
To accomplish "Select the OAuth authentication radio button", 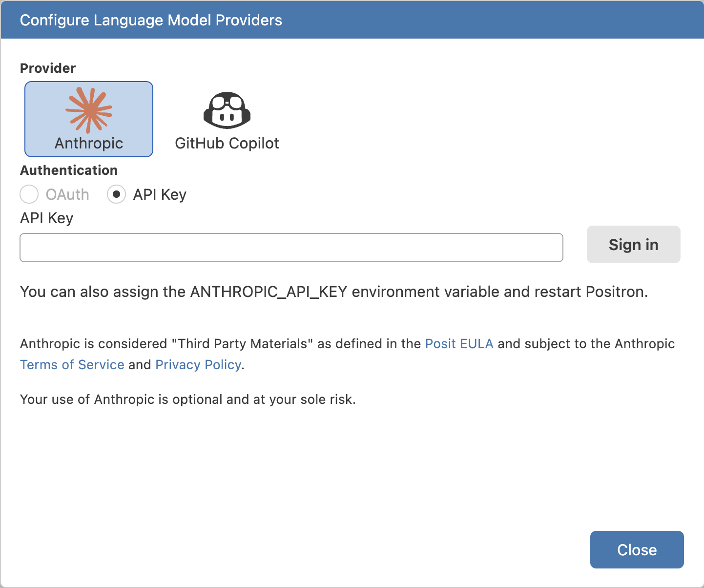I will pyautogui.click(x=29, y=194).
